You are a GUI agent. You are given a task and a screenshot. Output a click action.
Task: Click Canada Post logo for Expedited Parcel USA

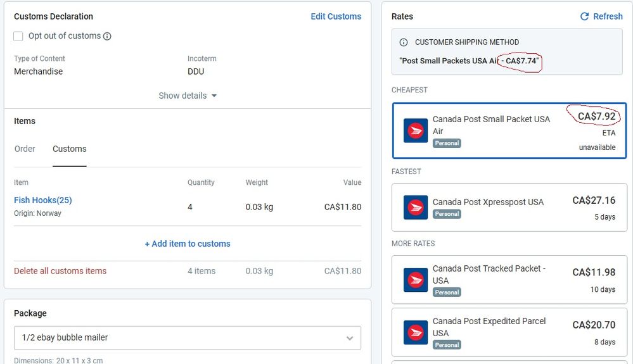tap(416, 332)
